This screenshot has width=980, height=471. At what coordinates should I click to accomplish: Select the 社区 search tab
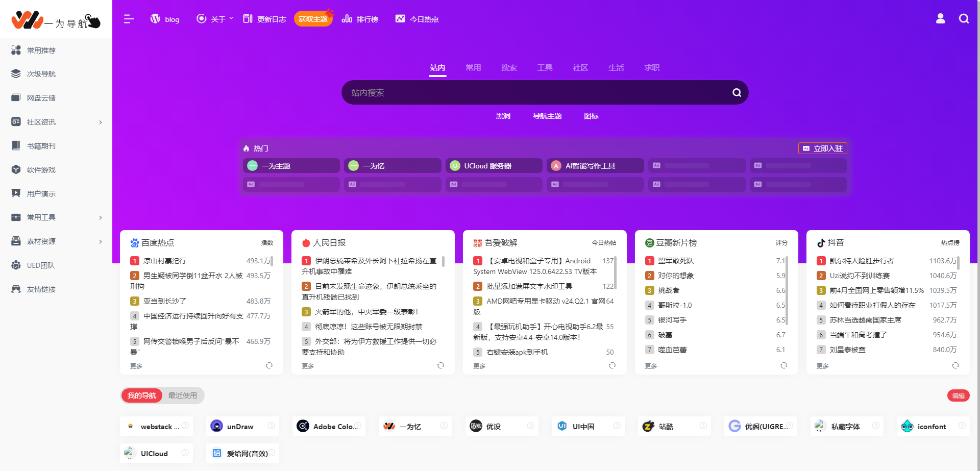[x=580, y=68]
